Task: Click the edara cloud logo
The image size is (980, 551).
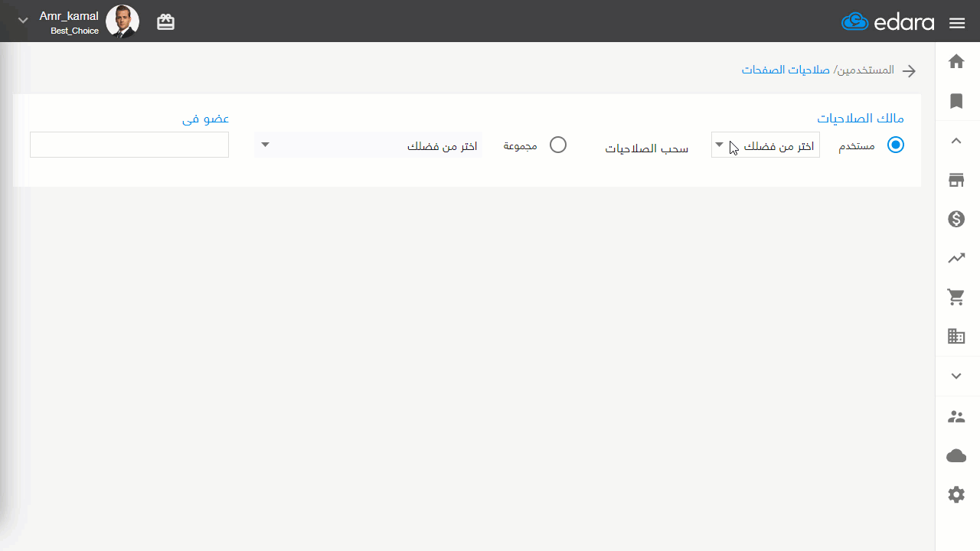Action: pos(888,22)
